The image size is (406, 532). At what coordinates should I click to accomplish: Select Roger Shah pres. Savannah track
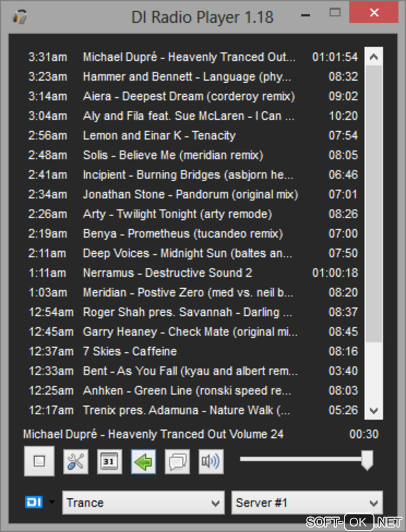[193, 312]
